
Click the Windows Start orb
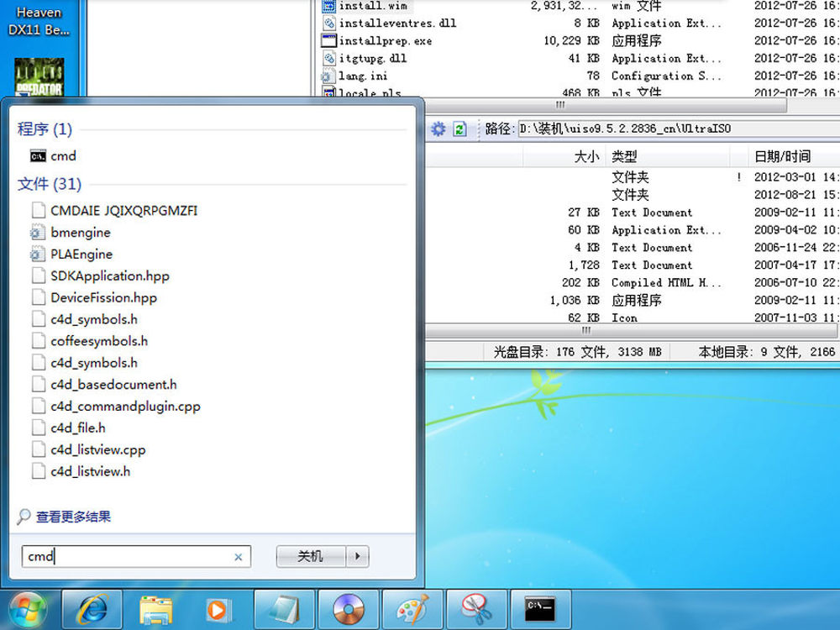pos(28,610)
